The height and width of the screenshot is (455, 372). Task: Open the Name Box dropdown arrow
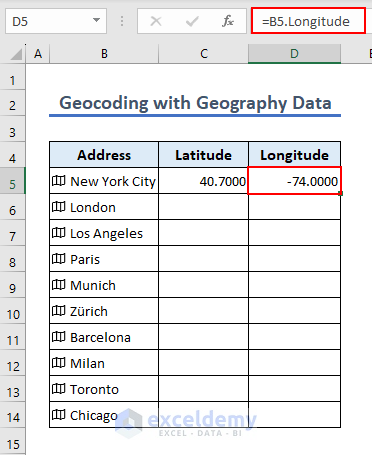(x=96, y=21)
